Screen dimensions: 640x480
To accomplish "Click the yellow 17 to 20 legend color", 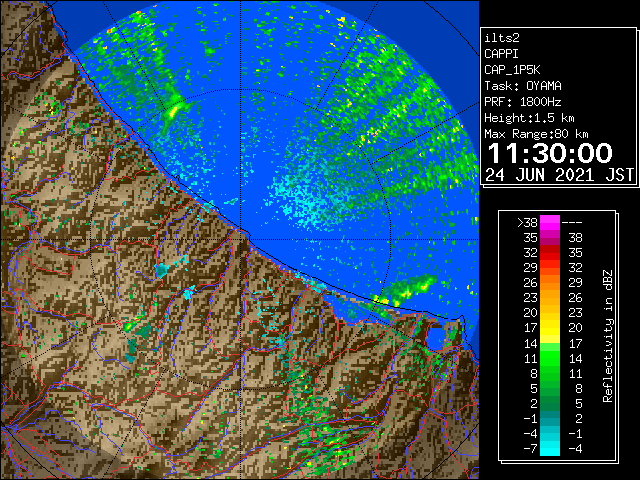I will coord(550,328).
